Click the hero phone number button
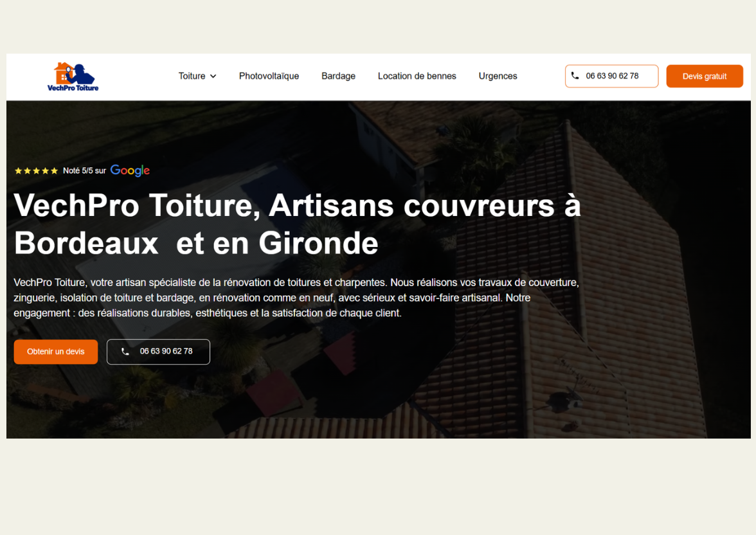Image resolution: width=756 pixels, height=535 pixels. [158, 352]
